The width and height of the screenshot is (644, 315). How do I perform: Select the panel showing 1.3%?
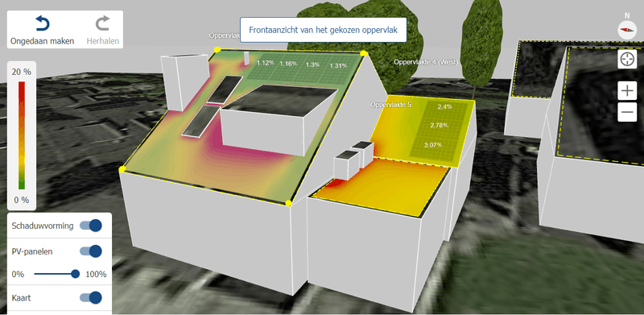pos(312,64)
